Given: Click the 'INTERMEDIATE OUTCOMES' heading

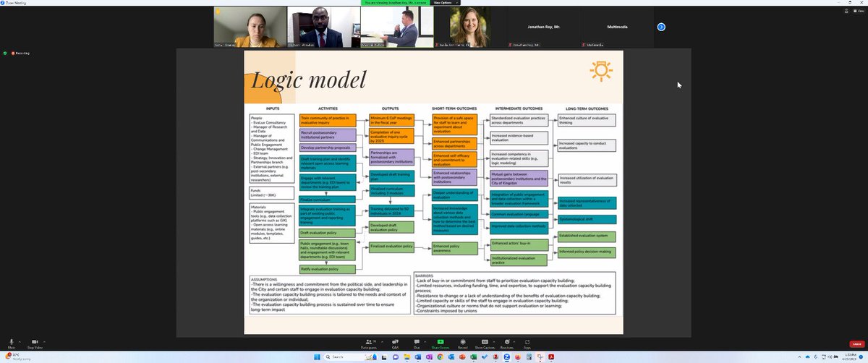Looking at the screenshot, I should click(x=518, y=108).
